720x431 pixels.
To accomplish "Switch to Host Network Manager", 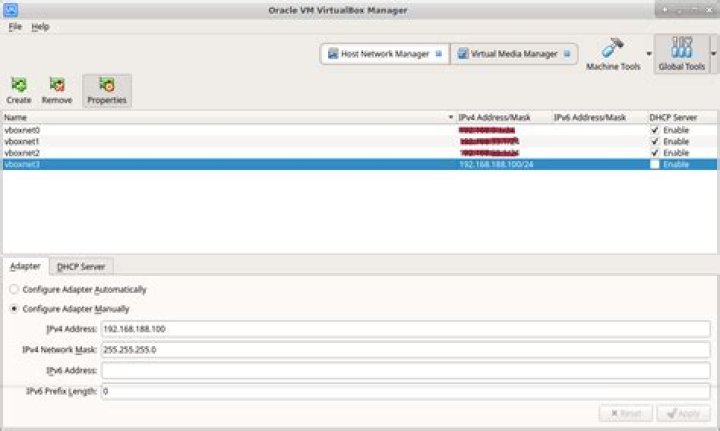I will point(385,54).
